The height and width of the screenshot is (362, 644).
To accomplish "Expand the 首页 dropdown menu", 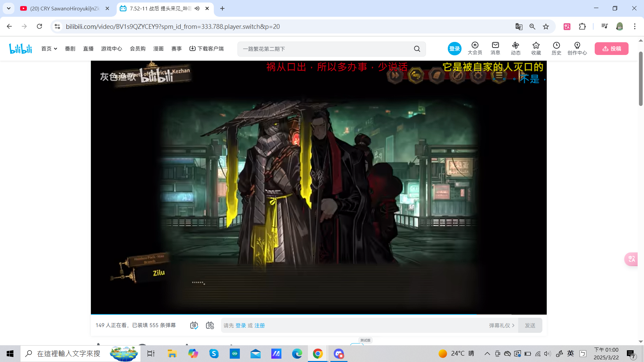I will tap(49, 49).
